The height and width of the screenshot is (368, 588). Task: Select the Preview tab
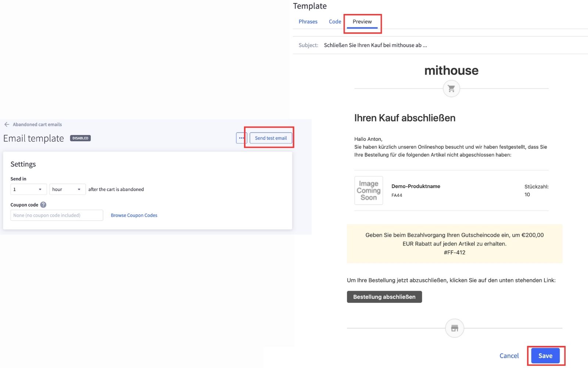(x=362, y=22)
